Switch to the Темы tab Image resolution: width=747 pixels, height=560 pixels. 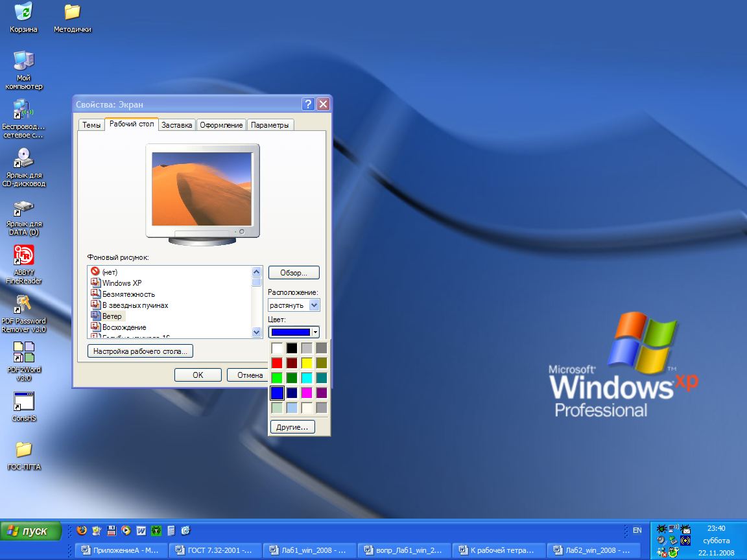click(91, 124)
